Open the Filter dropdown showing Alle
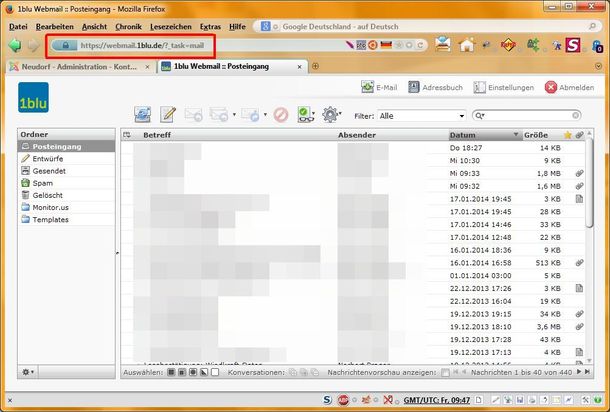610x412 pixels. [x=421, y=116]
